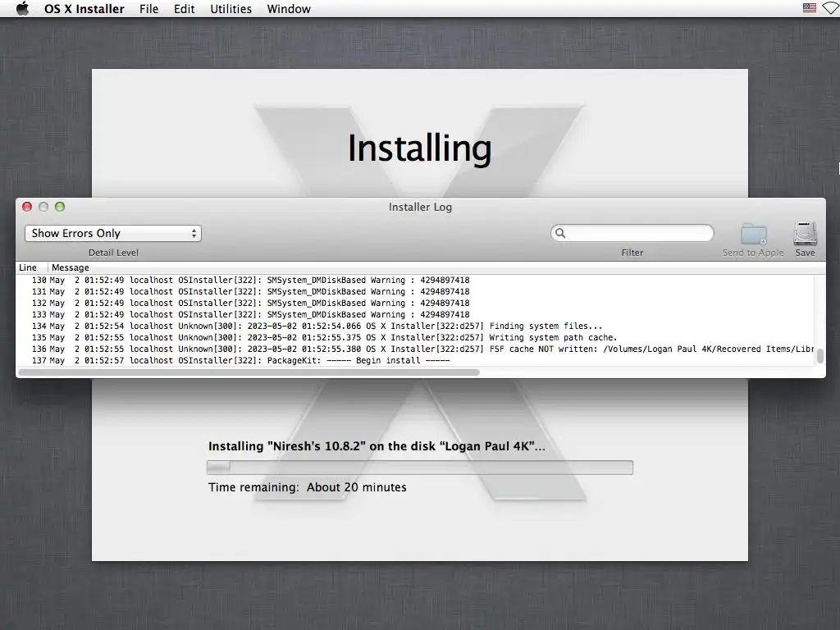Click the Message column header

pyautogui.click(x=71, y=267)
